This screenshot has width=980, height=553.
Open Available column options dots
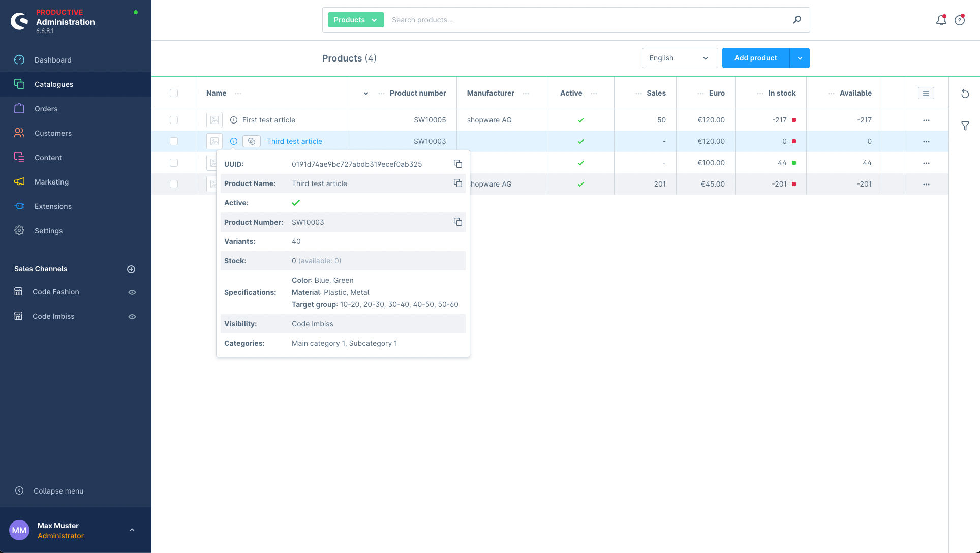(x=831, y=94)
